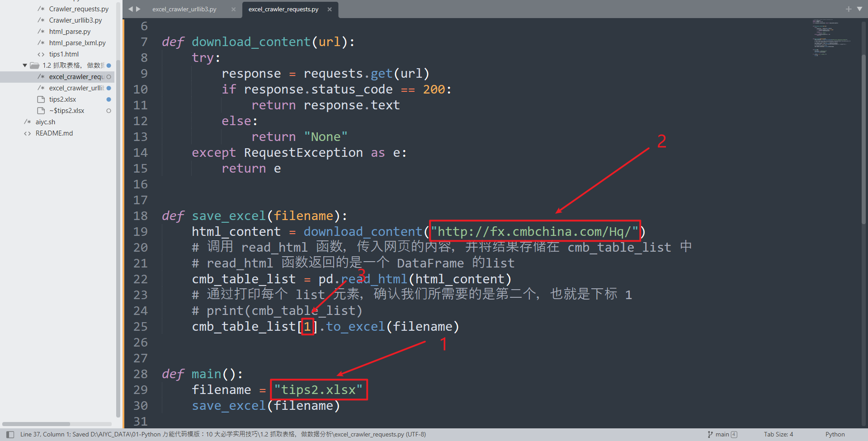Image resolution: width=868 pixels, height=441 pixels.
Task: Open excel_crawler_urllib file in sidebar
Action: pyautogui.click(x=76, y=88)
